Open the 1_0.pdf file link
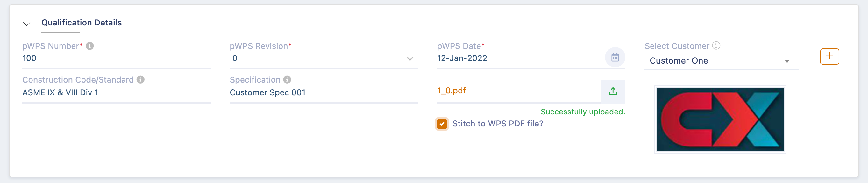The height and width of the screenshot is (183, 868). pos(451,91)
